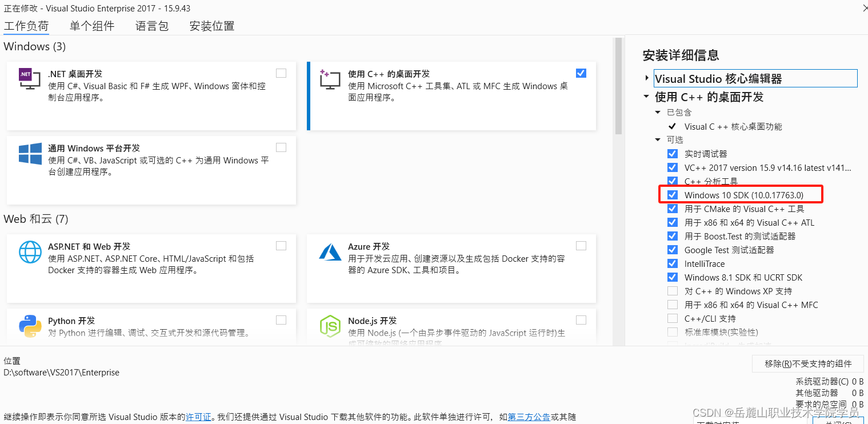This screenshot has width=868, height=424.
Task: Click the ASP.NET web globe icon
Action: (x=30, y=252)
